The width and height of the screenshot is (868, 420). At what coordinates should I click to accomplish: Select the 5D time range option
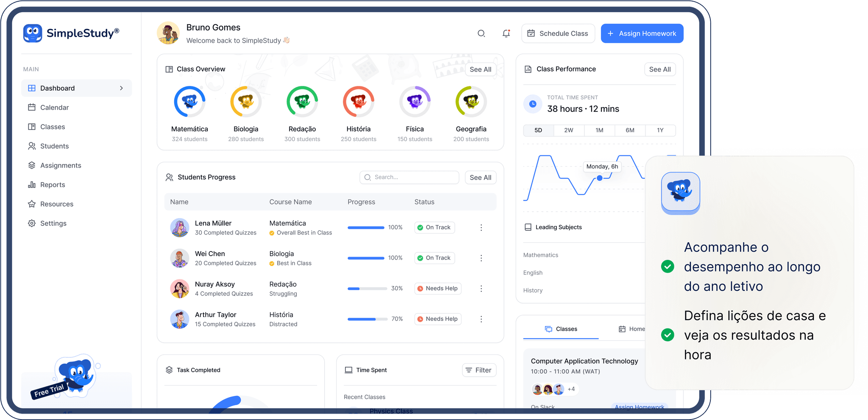coord(538,130)
